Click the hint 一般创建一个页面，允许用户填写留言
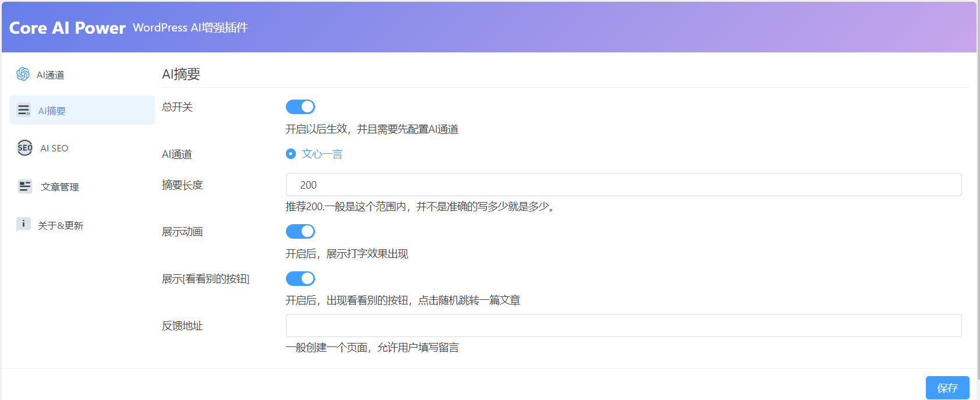This screenshot has height=400, width=980. pyautogui.click(x=372, y=348)
